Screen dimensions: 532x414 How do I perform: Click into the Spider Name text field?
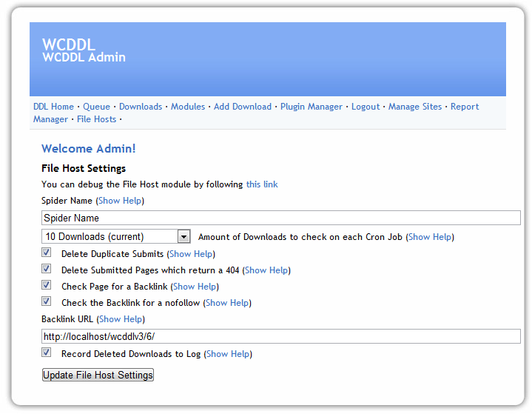click(x=281, y=218)
